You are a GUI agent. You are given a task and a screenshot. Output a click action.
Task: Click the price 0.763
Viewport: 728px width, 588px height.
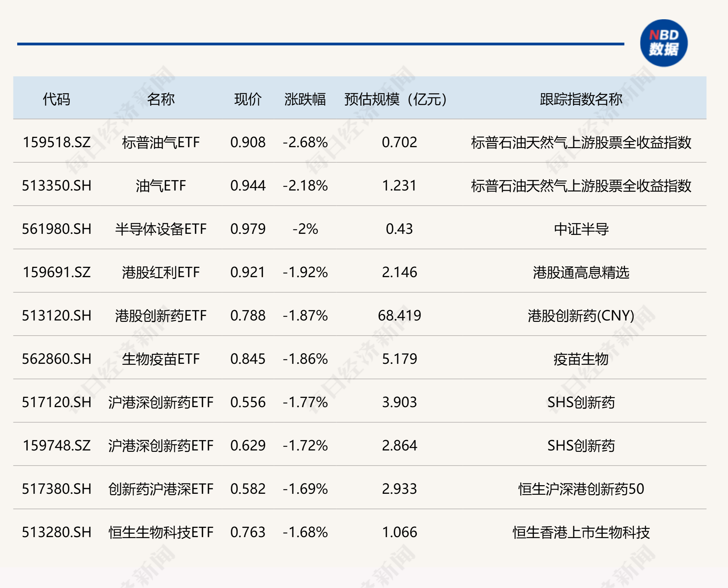(x=248, y=532)
